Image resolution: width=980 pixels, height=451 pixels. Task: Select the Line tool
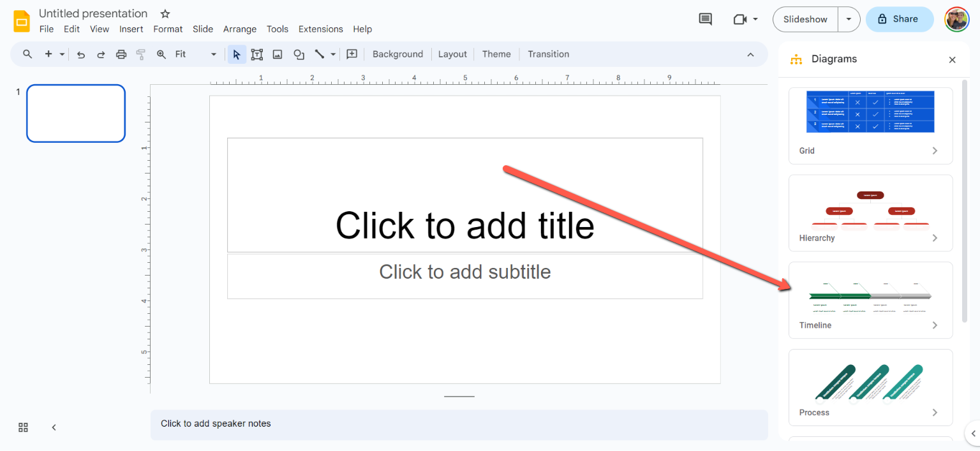point(321,54)
